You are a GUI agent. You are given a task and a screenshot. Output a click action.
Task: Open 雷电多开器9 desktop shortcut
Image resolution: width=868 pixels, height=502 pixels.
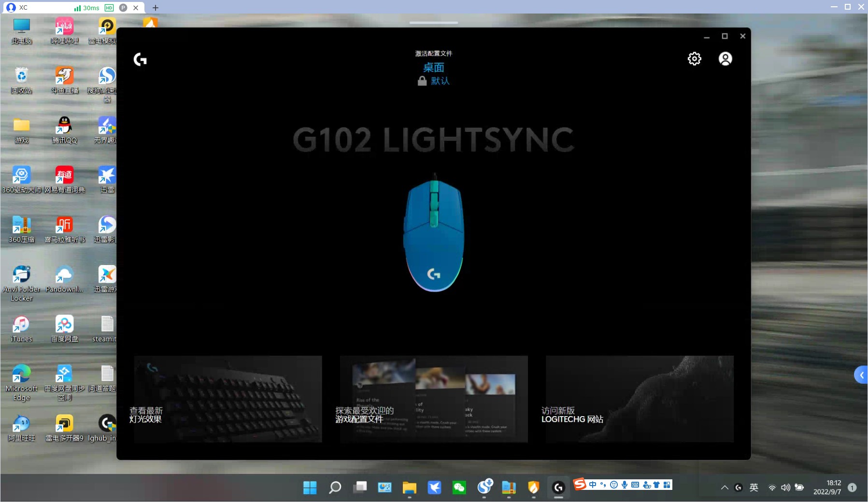(64, 428)
